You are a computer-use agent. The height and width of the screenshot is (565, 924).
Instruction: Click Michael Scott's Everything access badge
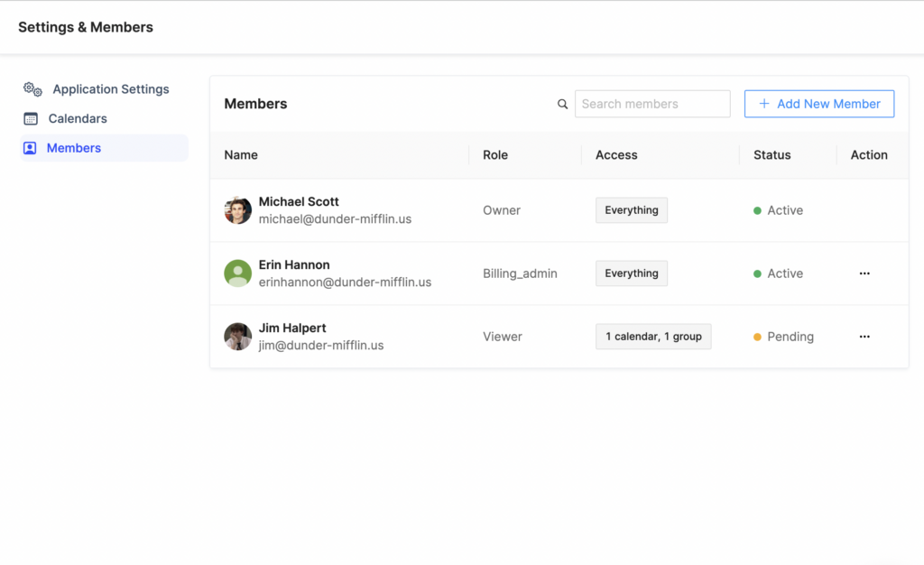tap(631, 209)
